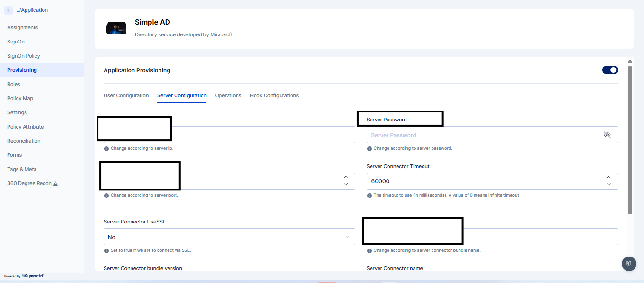This screenshot has height=283, width=644.
Task: Open the Reconciliation section
Action: point(24,141)
